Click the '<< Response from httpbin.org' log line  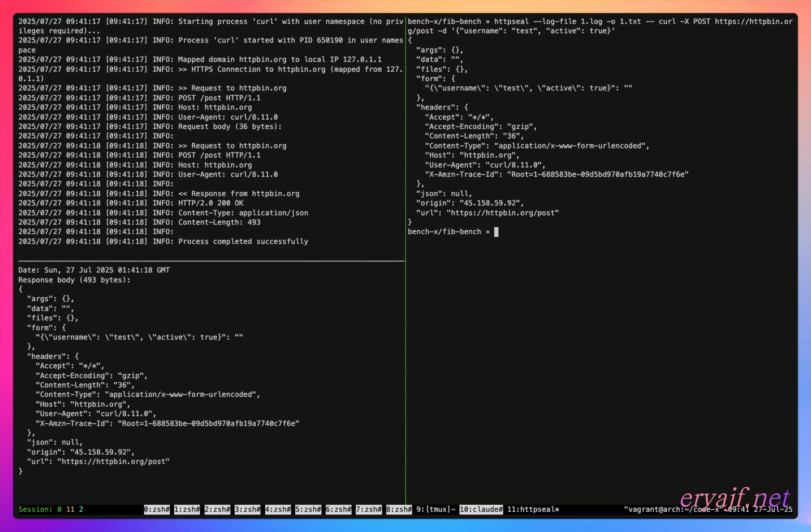pos(159,194)
